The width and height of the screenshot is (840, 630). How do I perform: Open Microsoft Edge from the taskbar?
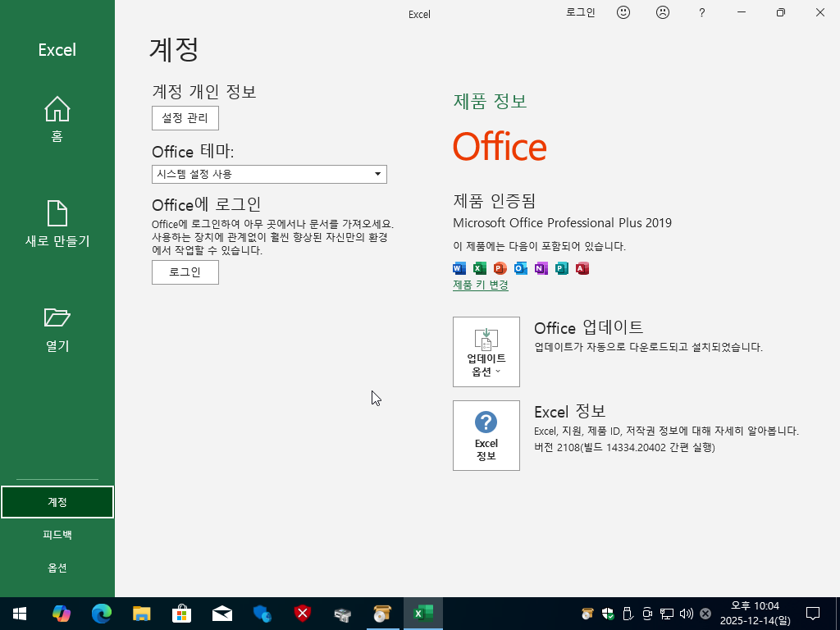tap(101, 614)
